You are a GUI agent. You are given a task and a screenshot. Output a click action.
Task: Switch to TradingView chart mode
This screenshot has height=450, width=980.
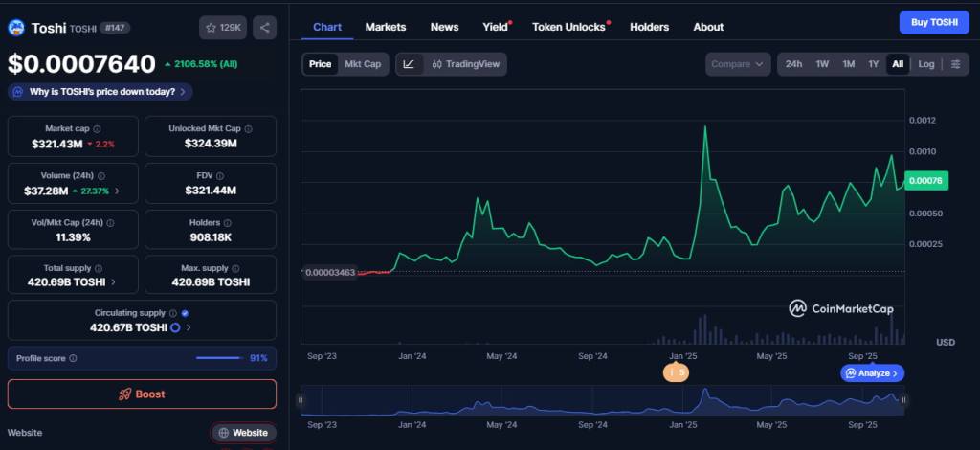point(464,64)
